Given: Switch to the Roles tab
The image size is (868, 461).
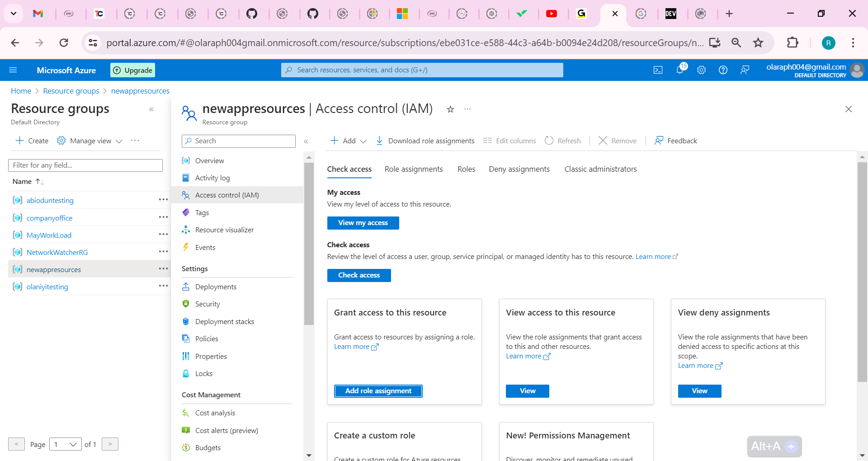Looking at the screenshot, I should pos(466,169).
